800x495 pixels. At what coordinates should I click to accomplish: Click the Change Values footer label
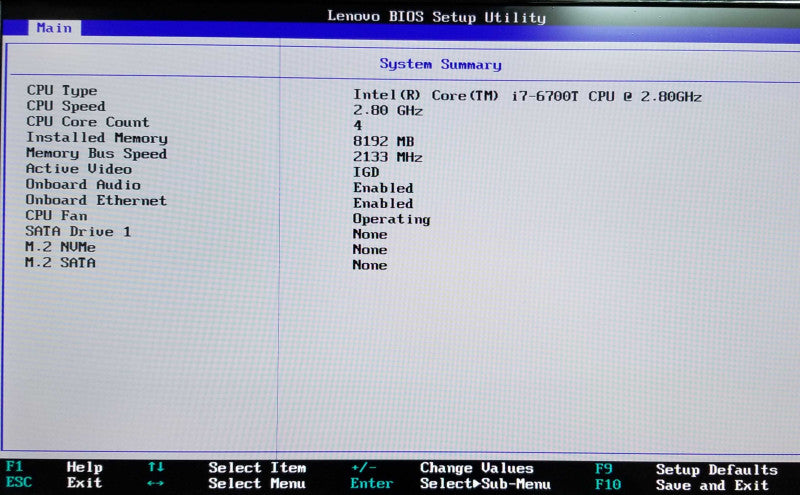coord(477,468)
